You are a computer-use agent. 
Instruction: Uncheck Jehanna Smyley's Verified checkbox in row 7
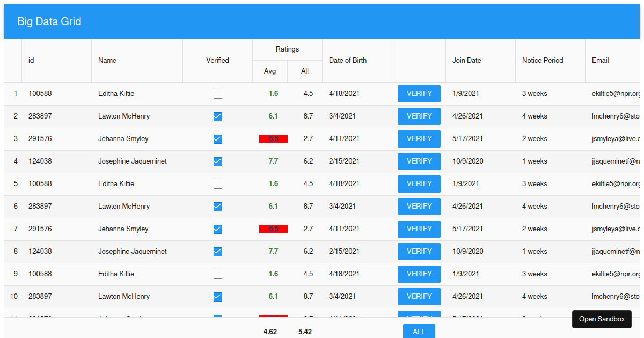coord(218,229)
